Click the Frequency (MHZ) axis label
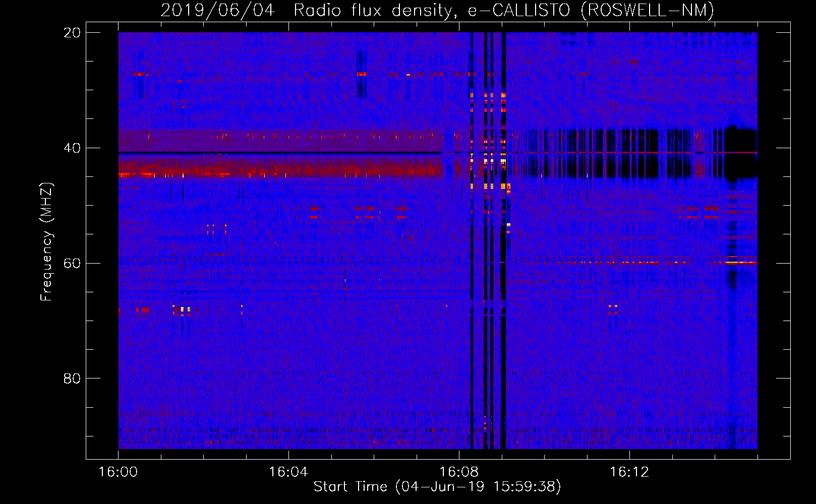The image size is (816, 504). [x=46, y=242]
